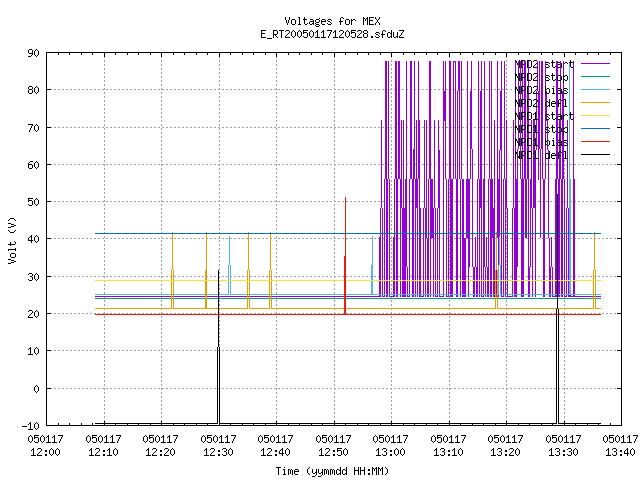This screenshot has height=480, width=640.
Task: Click the x-axis tick label 050117 13:30
Action: coord(564,445)
